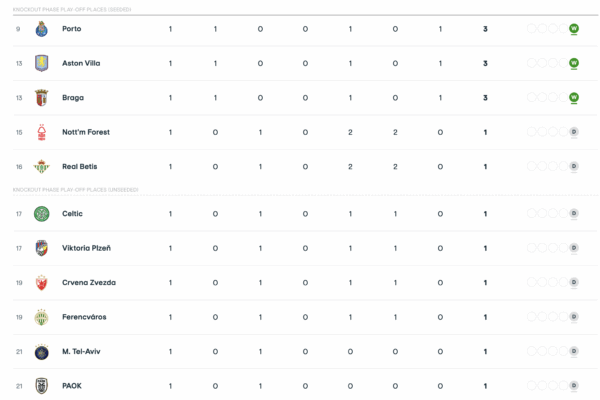600x400 pixels.
Task: Click the Viktoria Plzeň club crest
Action: click(41, 248)
